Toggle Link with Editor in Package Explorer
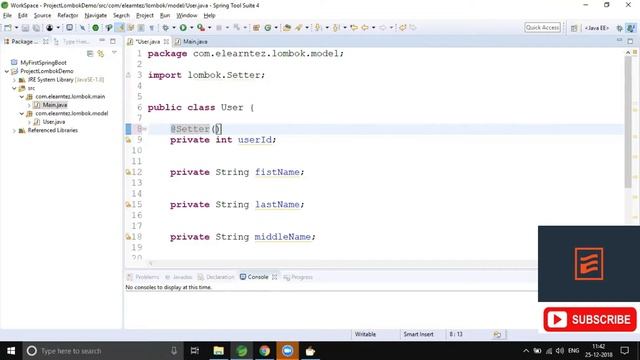This screenshot has height=360, width=640. [x=100, y=53]
